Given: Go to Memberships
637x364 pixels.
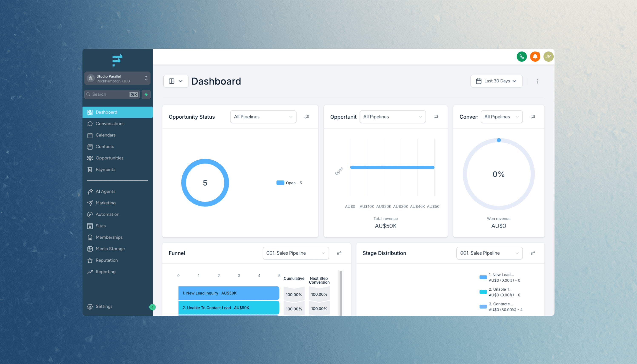Looking at the screenshot, I should pos(117,237).
